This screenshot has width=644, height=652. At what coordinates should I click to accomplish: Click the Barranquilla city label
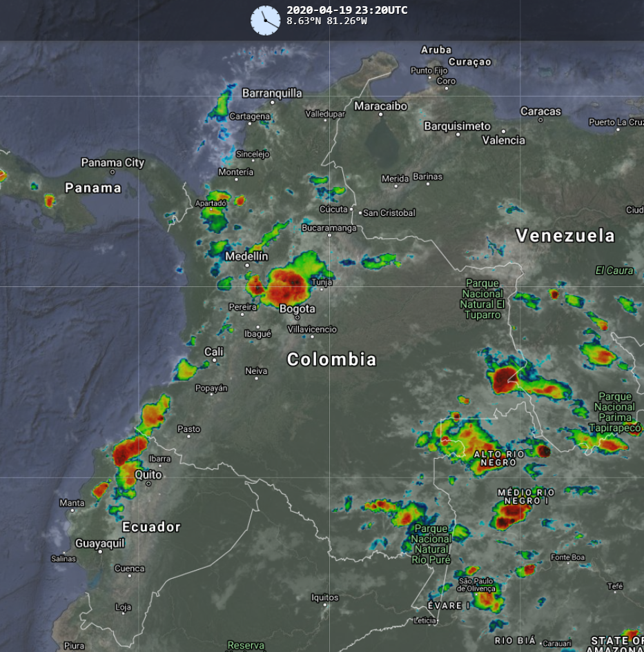coord(272,93)
